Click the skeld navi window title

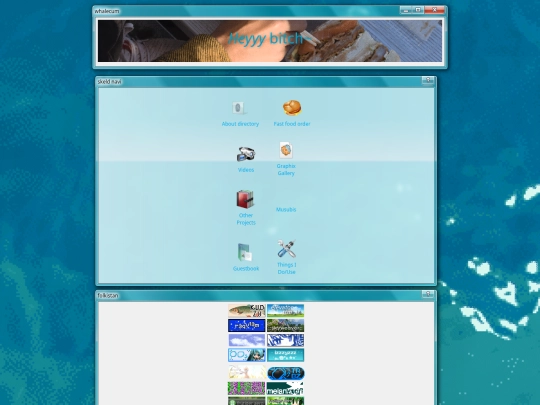(x=110, y=82)
